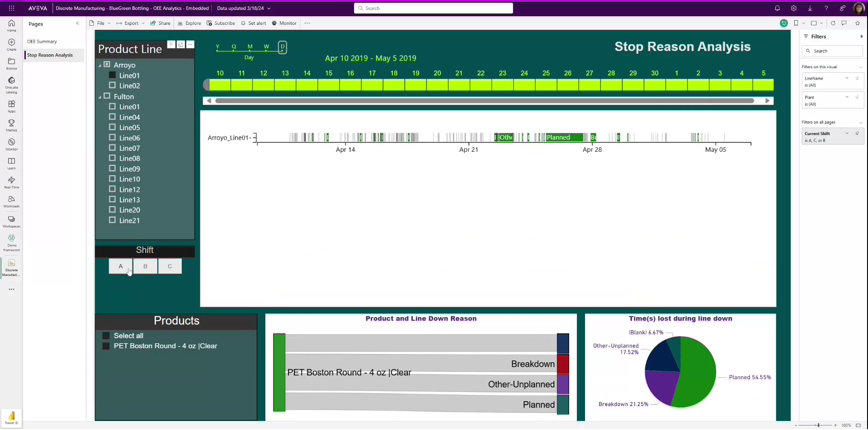Viewport: 868px width, 430px height.
Task: Open the File menu
Action: coord(100,23)
